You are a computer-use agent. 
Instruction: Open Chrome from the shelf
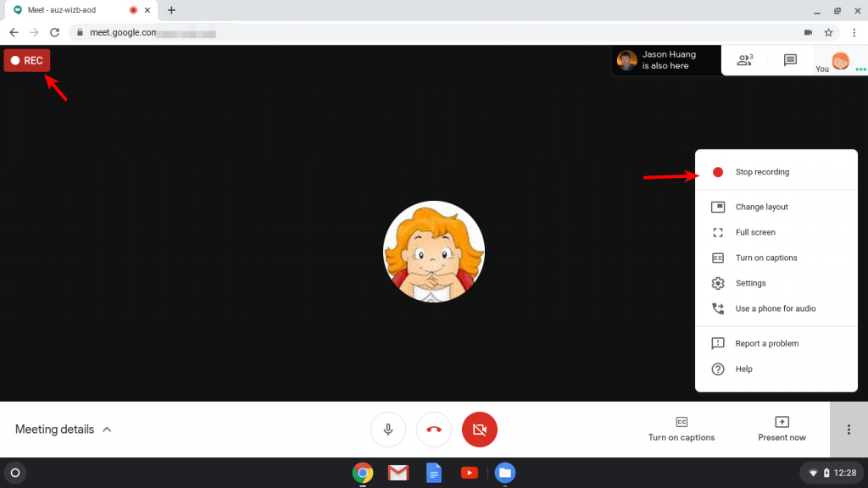[x=363, y=473]
